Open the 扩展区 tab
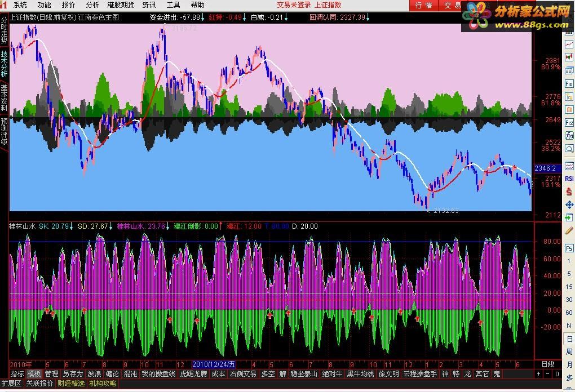 point(11,384)
